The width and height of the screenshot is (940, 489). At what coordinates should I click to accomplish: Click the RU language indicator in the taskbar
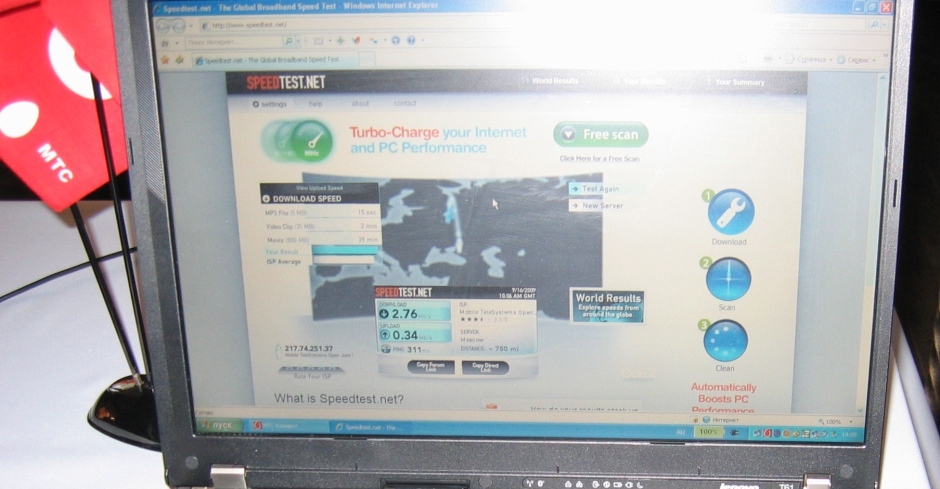tap(680, 431)
